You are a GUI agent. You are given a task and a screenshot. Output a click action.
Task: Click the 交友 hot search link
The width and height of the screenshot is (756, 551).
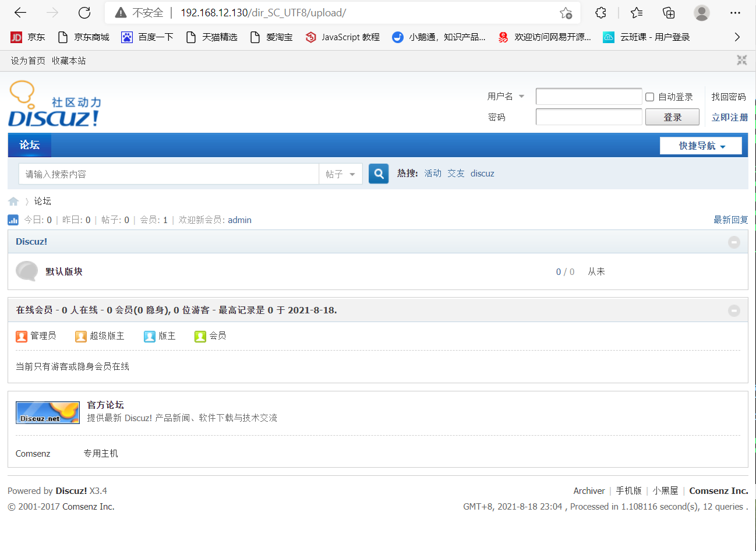(456, 174)
